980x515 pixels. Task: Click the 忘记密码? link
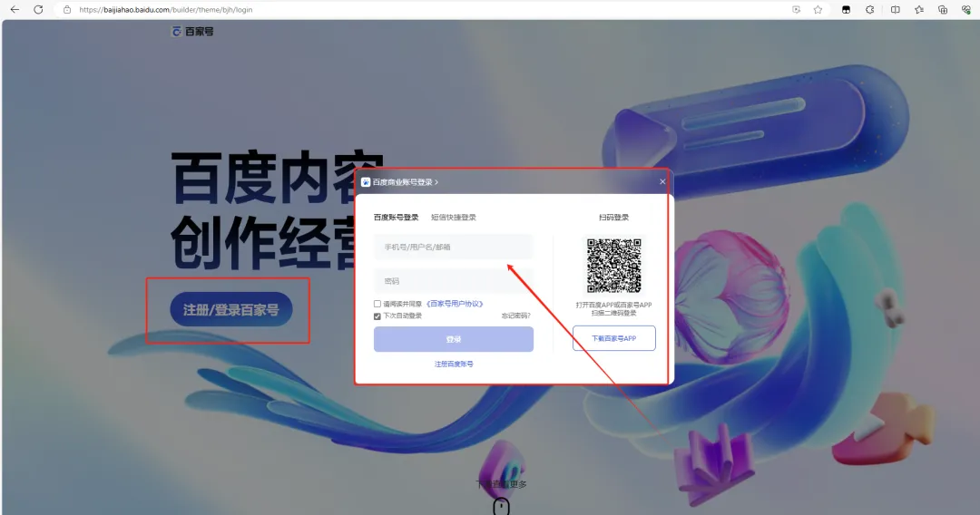tap(515, 316)
